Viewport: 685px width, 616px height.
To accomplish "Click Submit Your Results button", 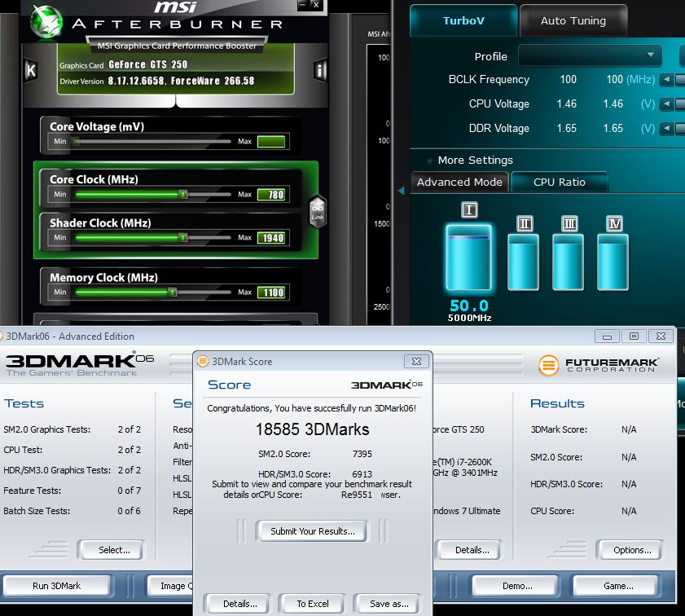I will point(312,531).
